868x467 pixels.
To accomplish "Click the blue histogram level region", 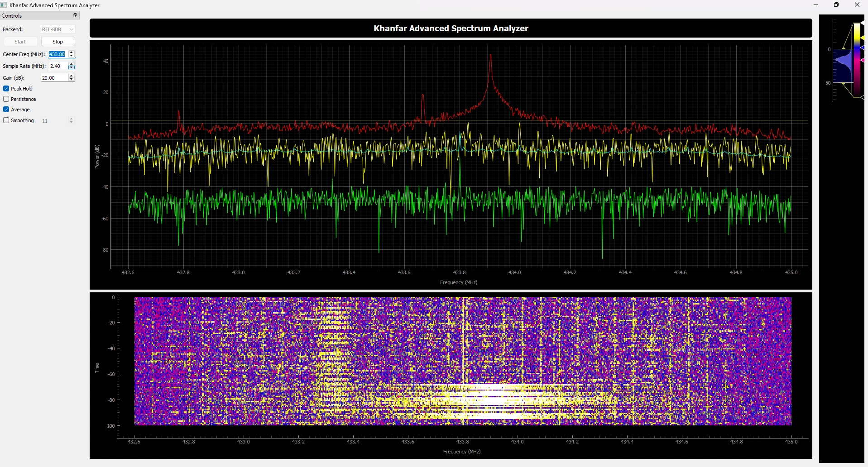I will (x=843, y=66).
